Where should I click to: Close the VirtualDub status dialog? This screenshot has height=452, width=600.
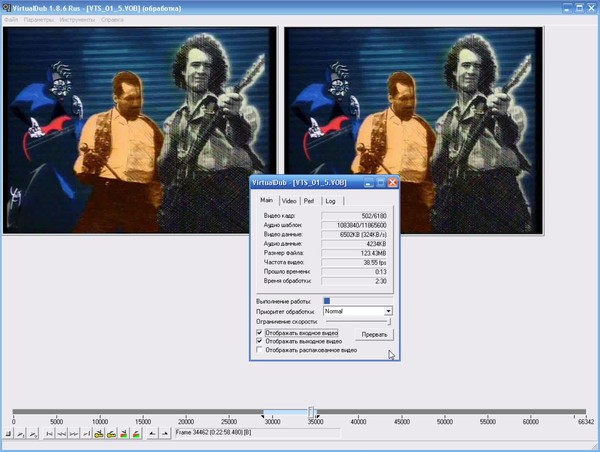pyautogui.click(x=393, y=183)
